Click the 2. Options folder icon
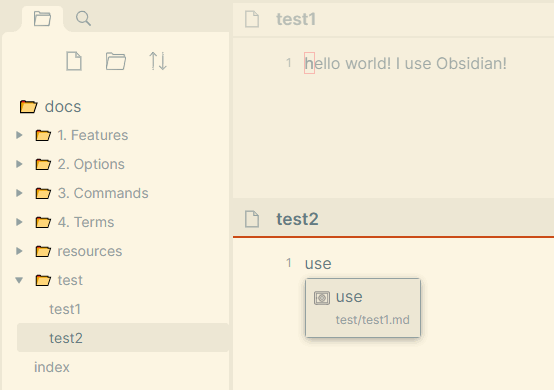This screenshot has width=554, height=390. (43, 164)
